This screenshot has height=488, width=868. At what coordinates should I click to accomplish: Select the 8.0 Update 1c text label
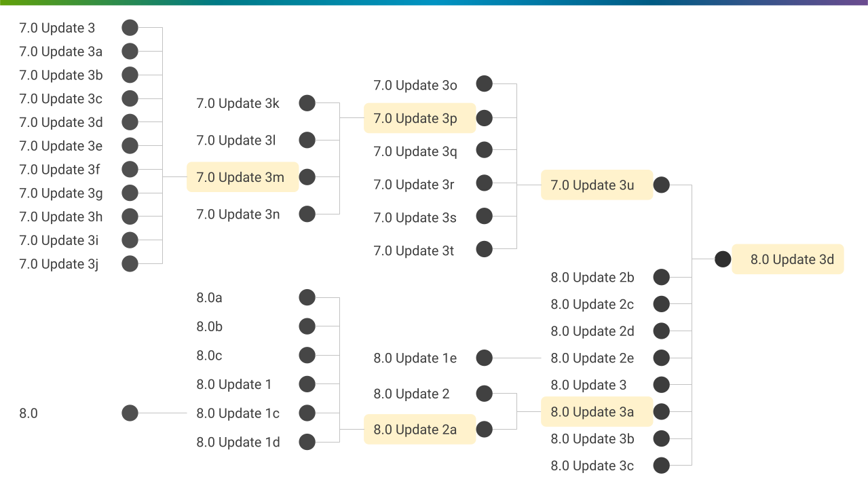(238, 413)
